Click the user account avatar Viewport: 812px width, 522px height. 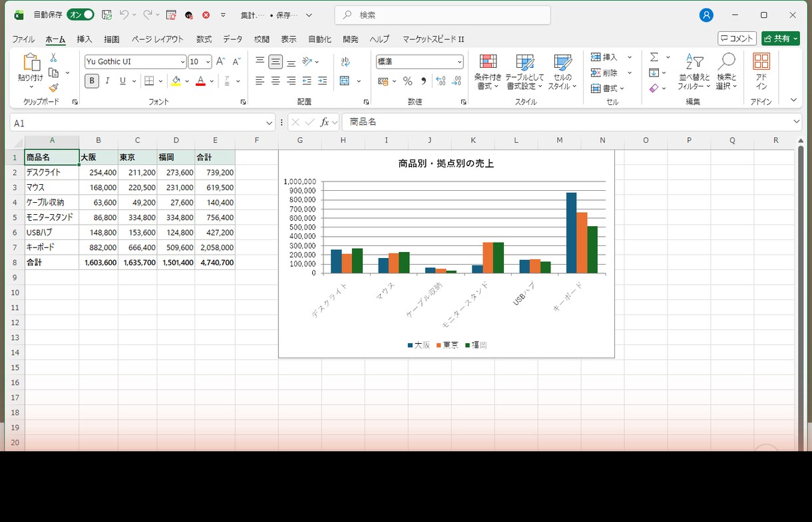[x=706, y=15]
